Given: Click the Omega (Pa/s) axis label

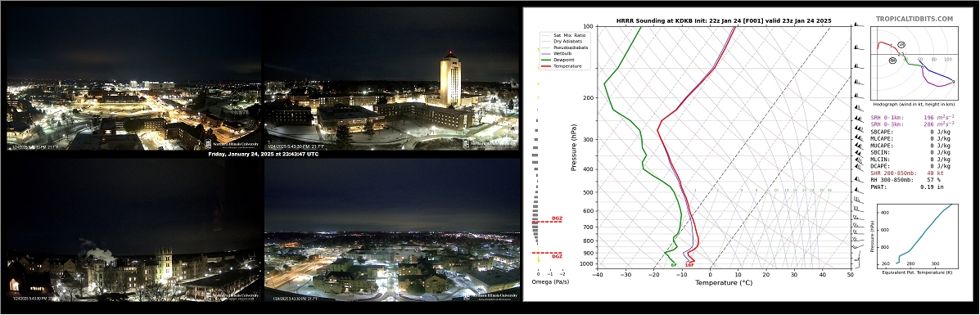Looking at the screenshot, I should [548, 282].
